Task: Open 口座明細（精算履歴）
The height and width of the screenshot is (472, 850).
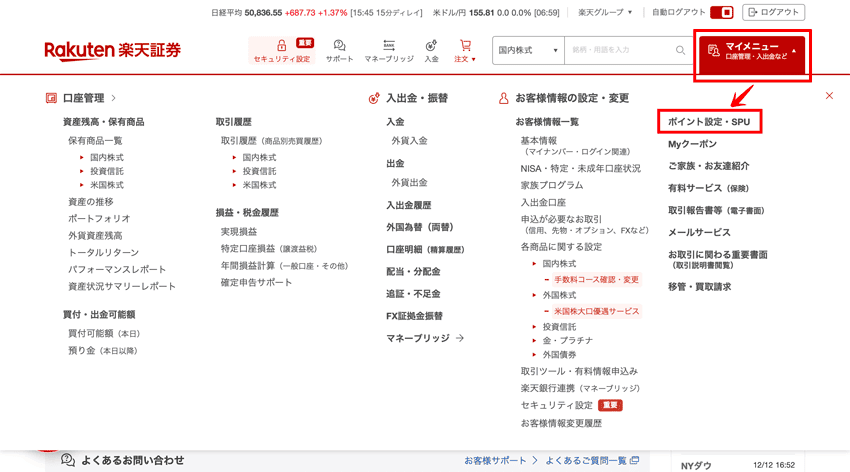Action: click(425, 250)
